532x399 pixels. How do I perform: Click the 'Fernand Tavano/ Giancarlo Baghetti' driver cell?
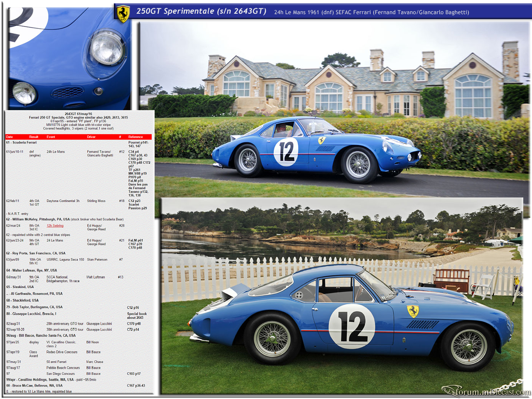(x=100, y=153)
